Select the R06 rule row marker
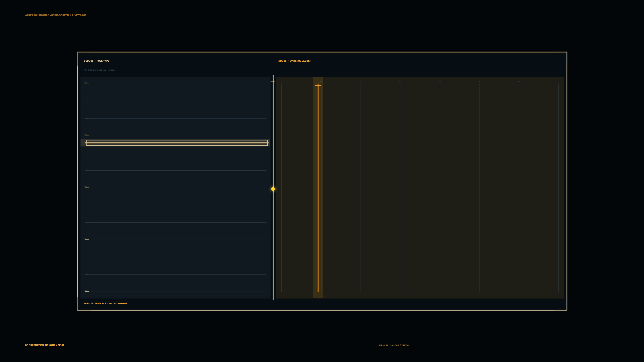The height and width of the screenshot is (362, 644). (87, 188)
